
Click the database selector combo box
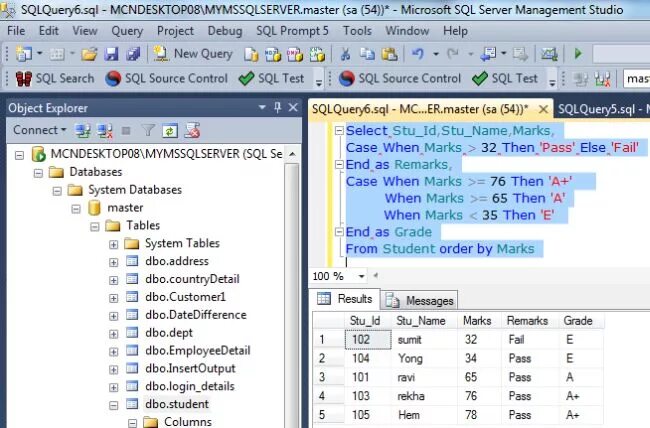[x=637, y=78]
